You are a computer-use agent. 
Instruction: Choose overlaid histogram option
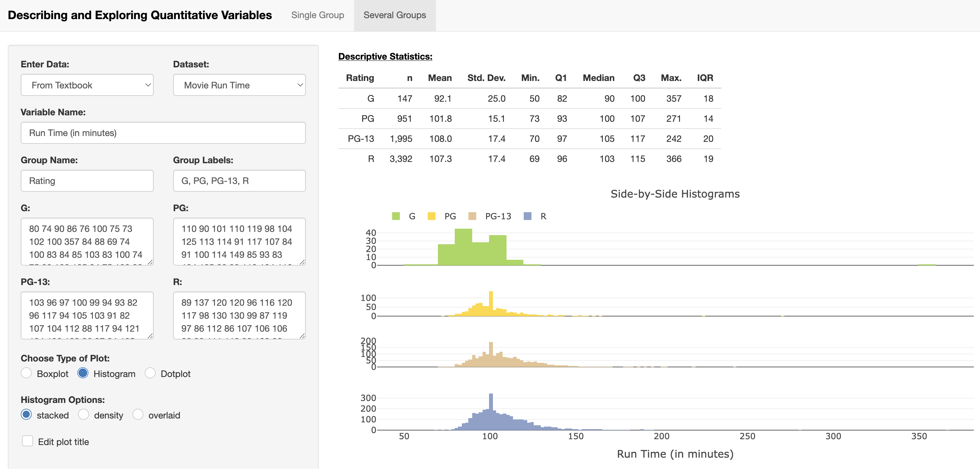[x=138, y=415]
